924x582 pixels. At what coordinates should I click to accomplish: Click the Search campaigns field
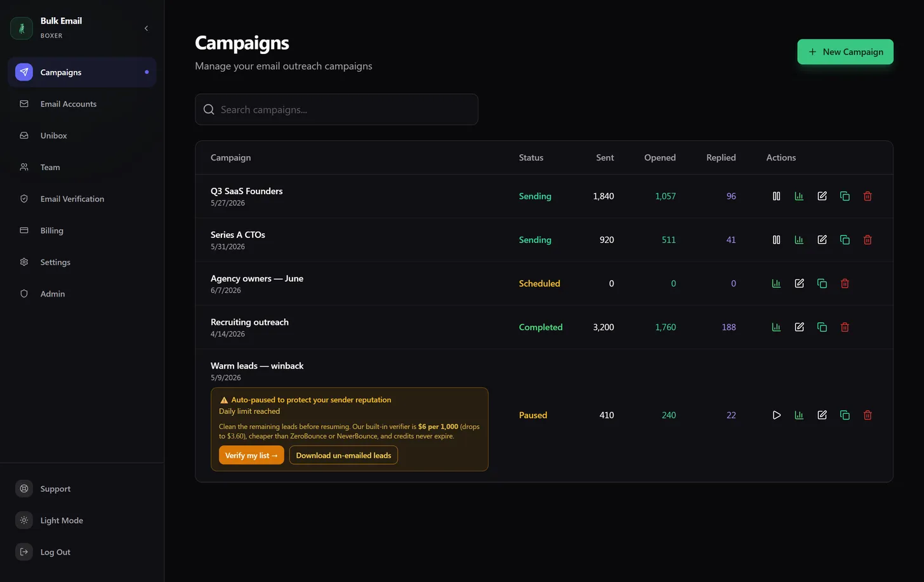click(x=336, y=110)
